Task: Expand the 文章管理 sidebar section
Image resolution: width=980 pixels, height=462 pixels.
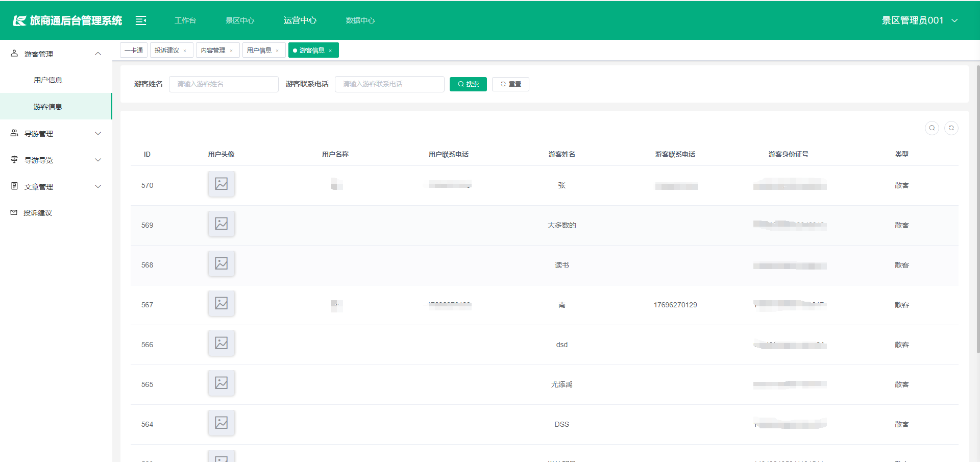Action: point(98,186)
